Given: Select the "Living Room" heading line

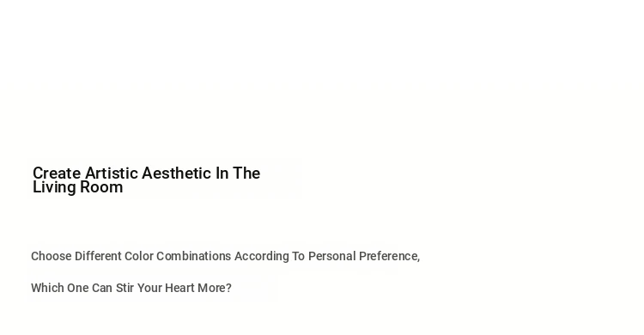Looking at the screenshot, I should tap(77, 187).
